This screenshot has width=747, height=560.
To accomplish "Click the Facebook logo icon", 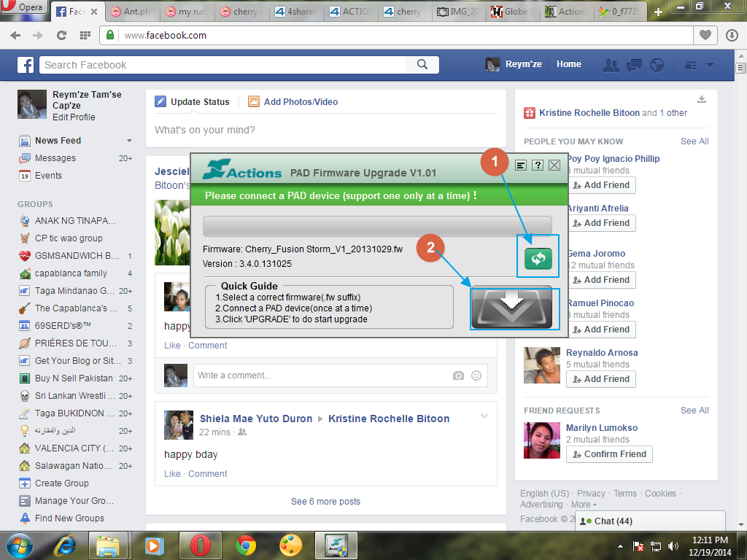I will 26,65.
